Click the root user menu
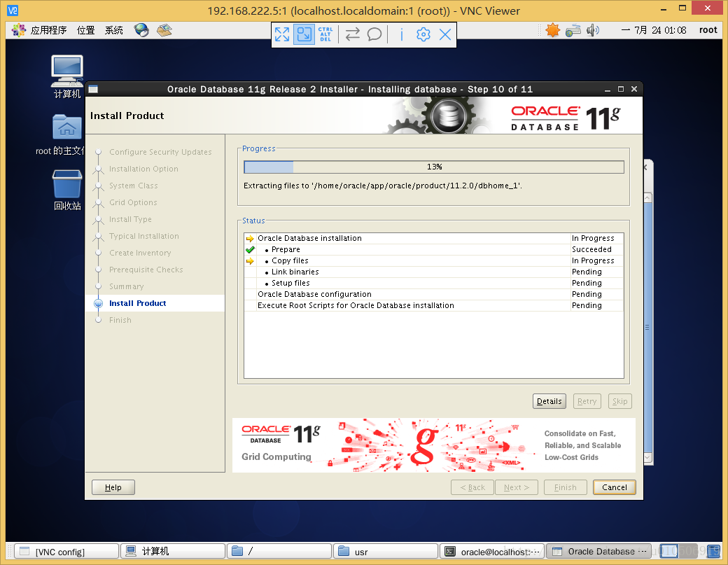The image size is (728, 565). (708, 30)
